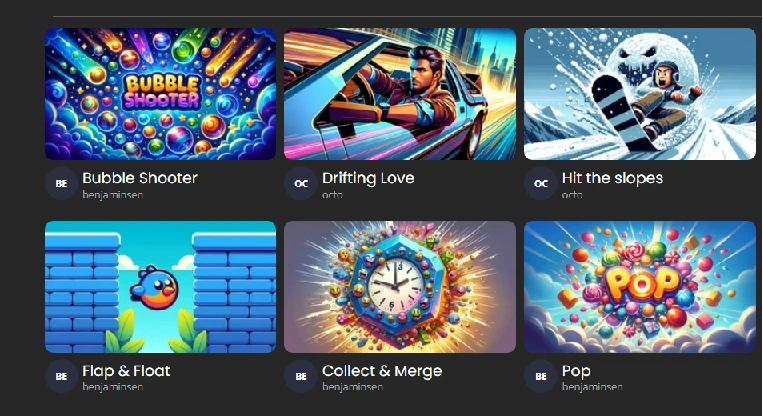
Task: Select the Bubble Shooter title link
Action: [140, 178]
